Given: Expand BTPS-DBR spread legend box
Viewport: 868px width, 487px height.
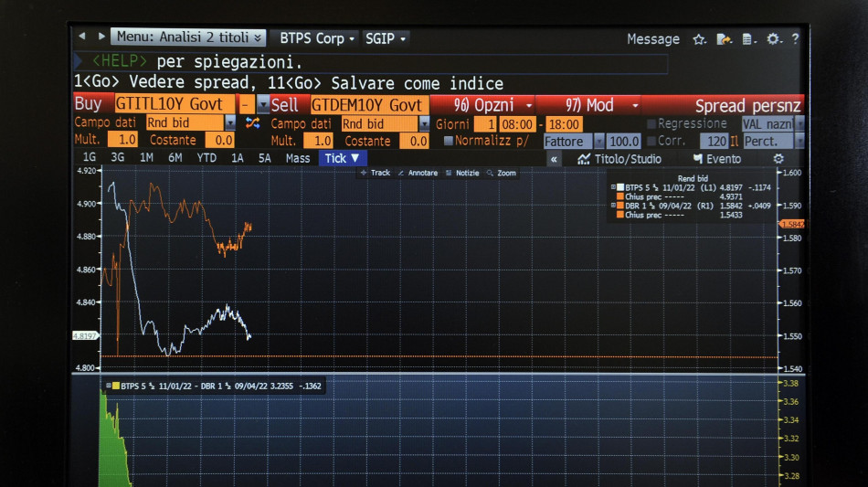Looking at the screenshot, I should pyautogui.click(x=109, y=386).
